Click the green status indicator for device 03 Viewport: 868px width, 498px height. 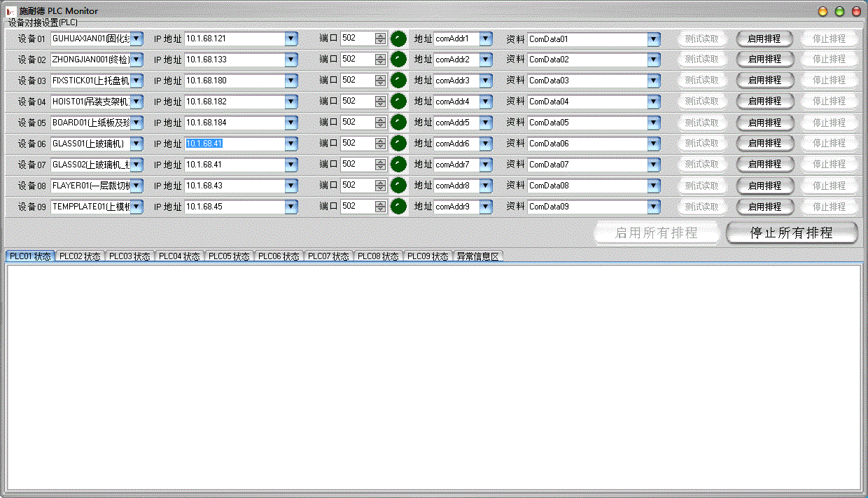398,81
